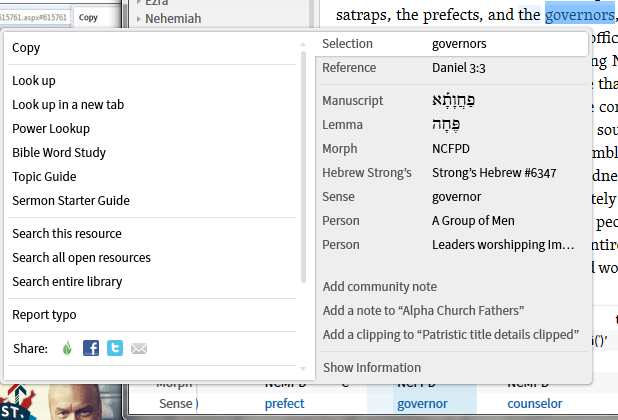Select Nehemiah tree entry
Viewport: 618px width, 420px height.
click(173, 19)
